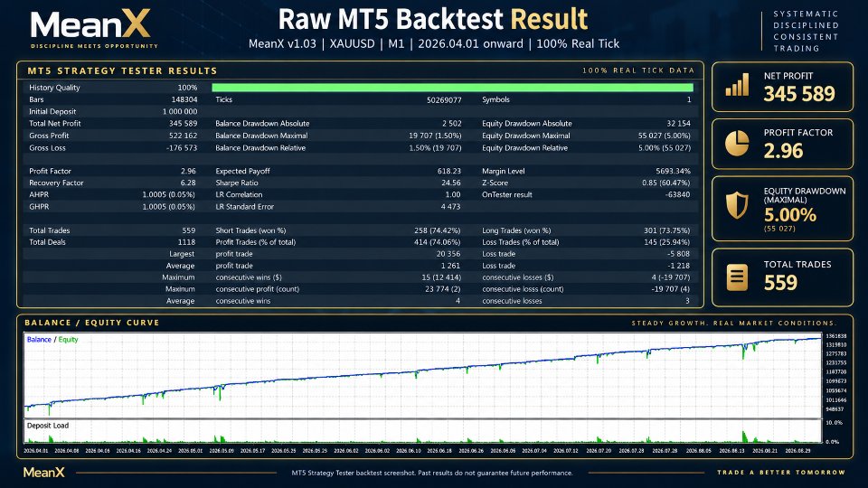
Task: Click the 559 value in Total Trades card
Action: (780, 283)
